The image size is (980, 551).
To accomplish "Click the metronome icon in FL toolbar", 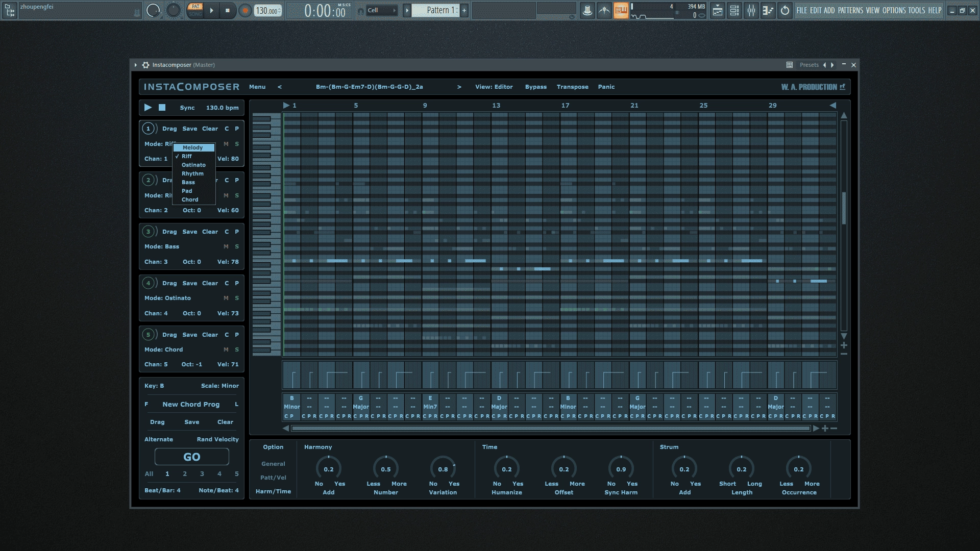I will click(x=587, y=10).
